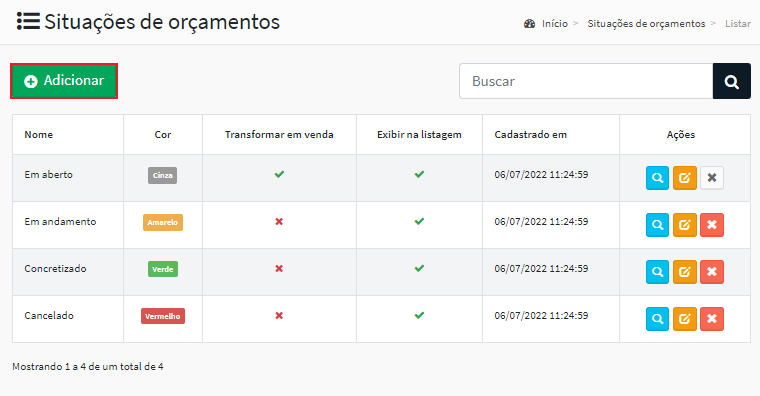This screenshot has width=760, height=396.
Task: View details of Em aberto row
Action: (x=657, y=178)
